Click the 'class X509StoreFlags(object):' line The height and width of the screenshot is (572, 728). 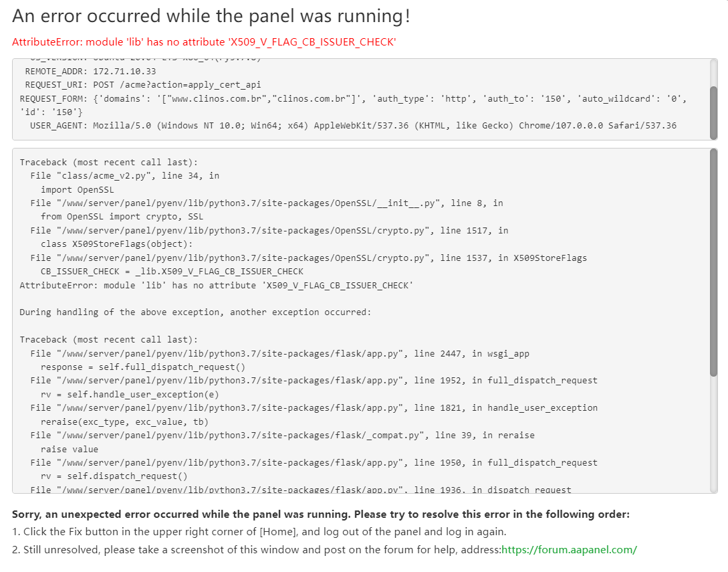(x=116, y=244)
